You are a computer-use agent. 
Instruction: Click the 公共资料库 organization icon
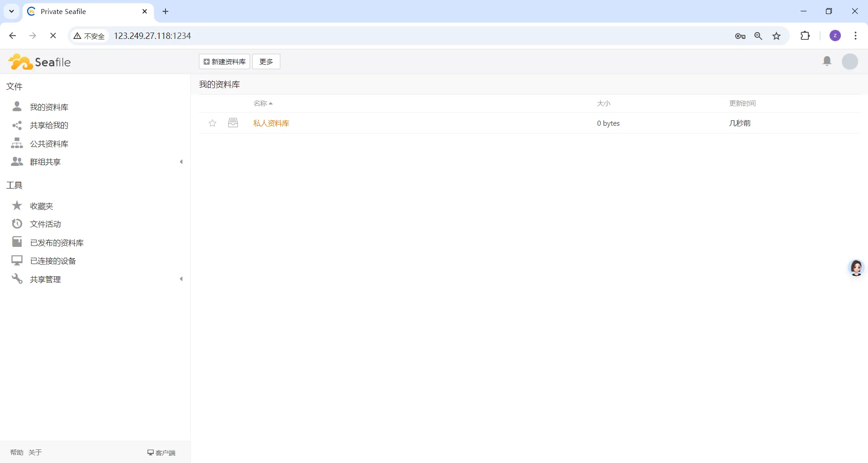coord(17,143)
